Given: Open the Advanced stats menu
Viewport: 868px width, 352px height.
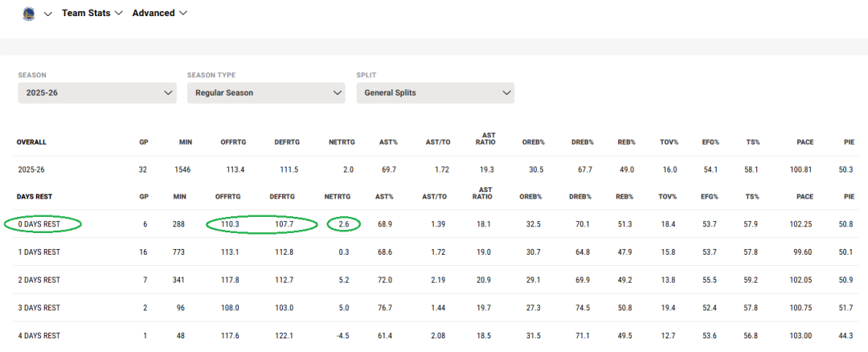Looking at the screenshot, I should (159, 14).
